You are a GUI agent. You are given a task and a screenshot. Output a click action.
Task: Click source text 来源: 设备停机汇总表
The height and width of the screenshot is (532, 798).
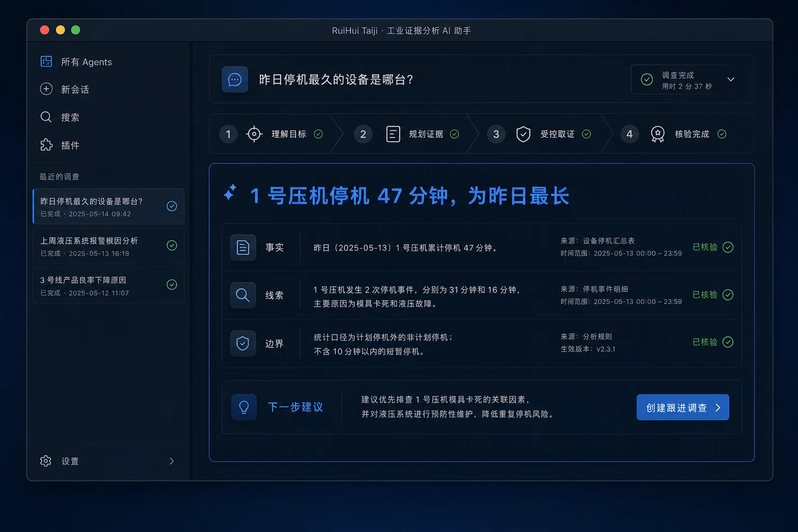click(597, 241)
